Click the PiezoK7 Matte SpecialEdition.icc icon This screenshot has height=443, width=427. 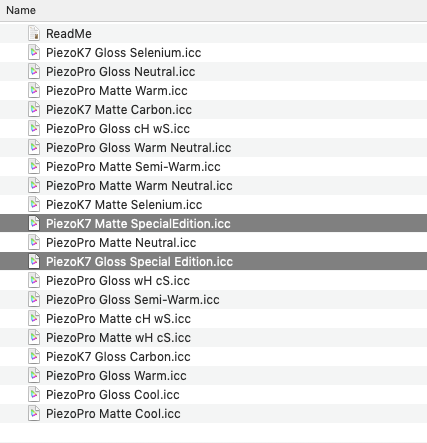click(34, 223)
